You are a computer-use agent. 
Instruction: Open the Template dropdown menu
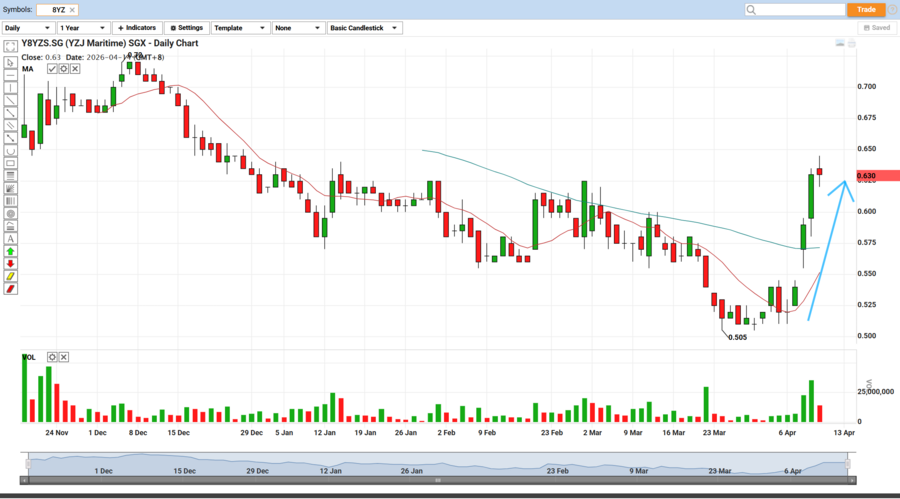pos(239,28)
